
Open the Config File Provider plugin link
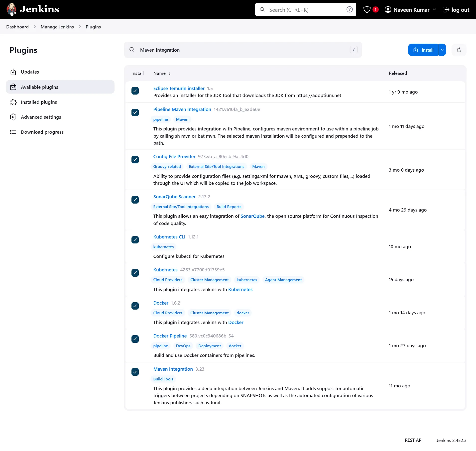pyautogui.click(x=174, y=156)
